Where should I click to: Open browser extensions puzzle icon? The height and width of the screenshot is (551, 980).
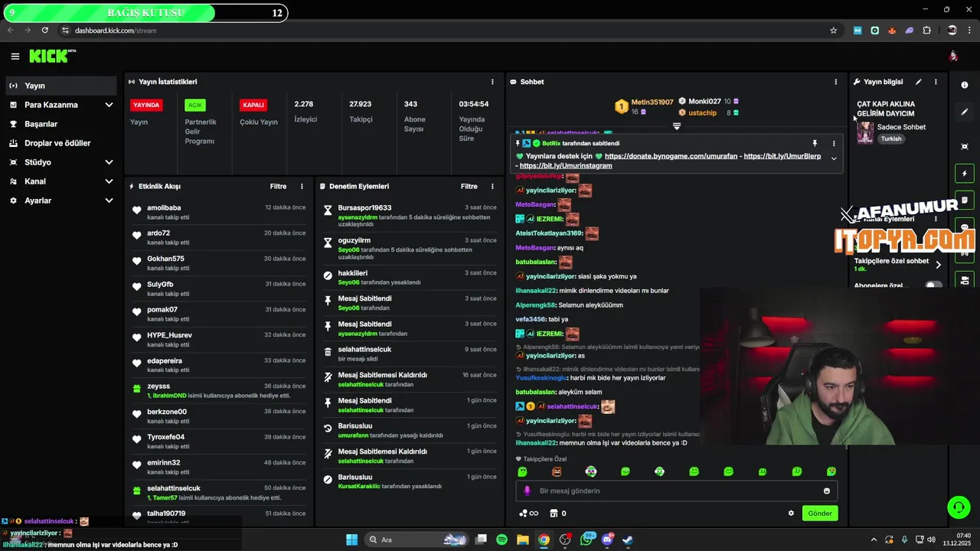pyautogui.click(x=927, y=31)
